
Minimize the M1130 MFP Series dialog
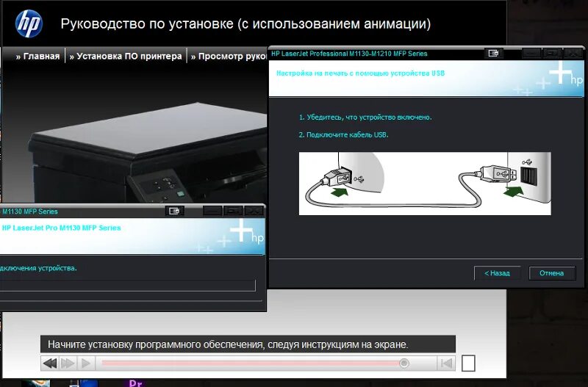click(212, 211)
